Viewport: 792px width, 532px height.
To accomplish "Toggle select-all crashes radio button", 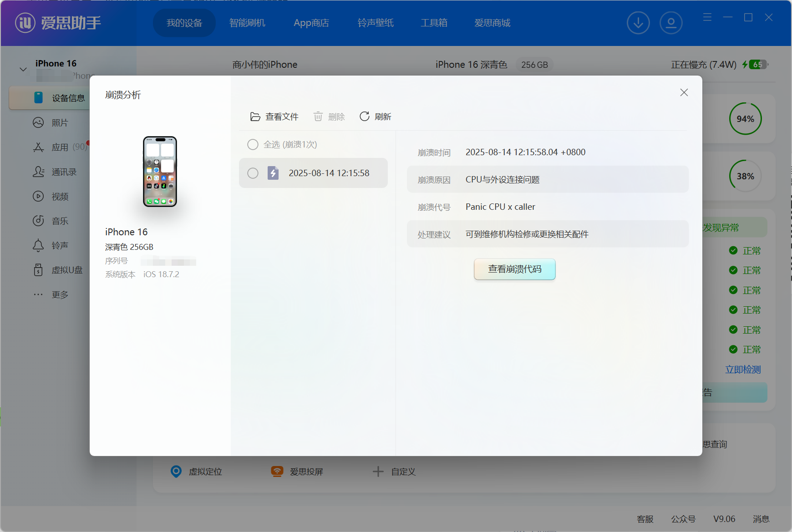I will pos(253,145).
